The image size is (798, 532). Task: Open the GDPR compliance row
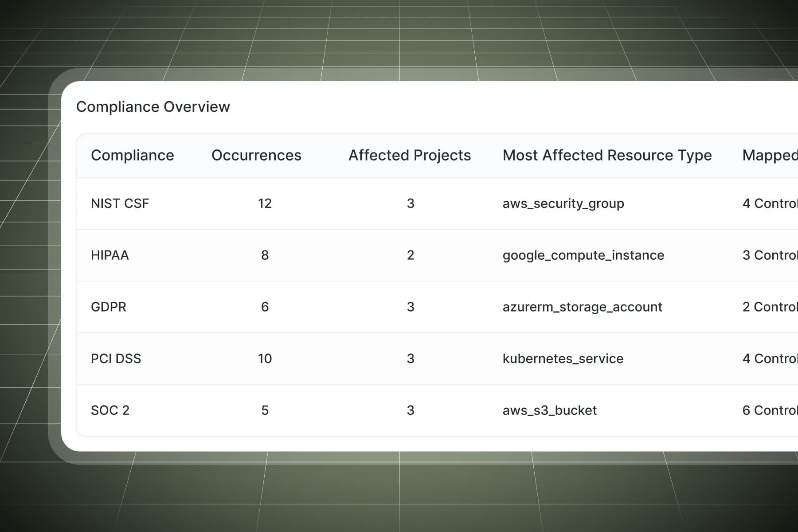pyautogui.click(x=108, y=307)
